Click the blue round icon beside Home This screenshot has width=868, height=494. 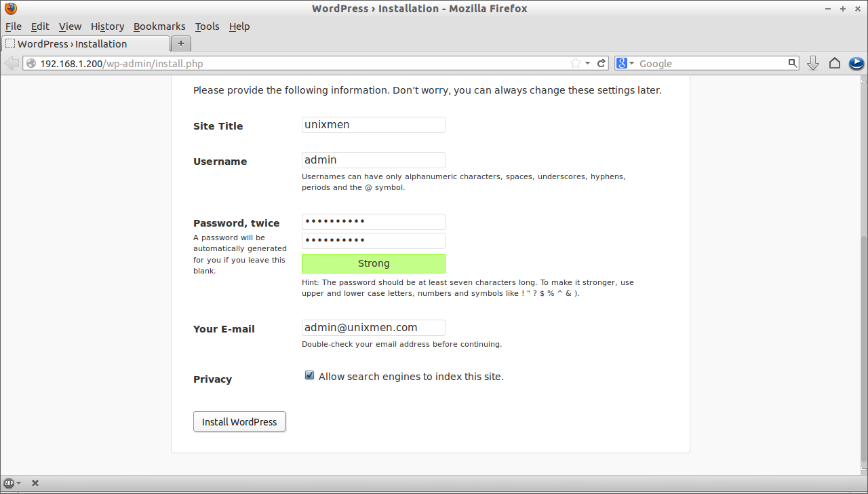[856, 63]
